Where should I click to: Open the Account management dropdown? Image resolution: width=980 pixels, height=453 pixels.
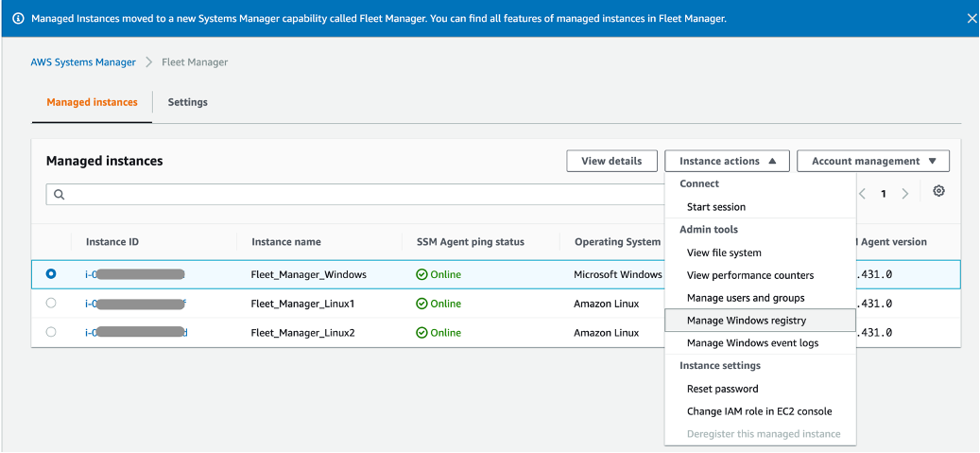[873, 161]
